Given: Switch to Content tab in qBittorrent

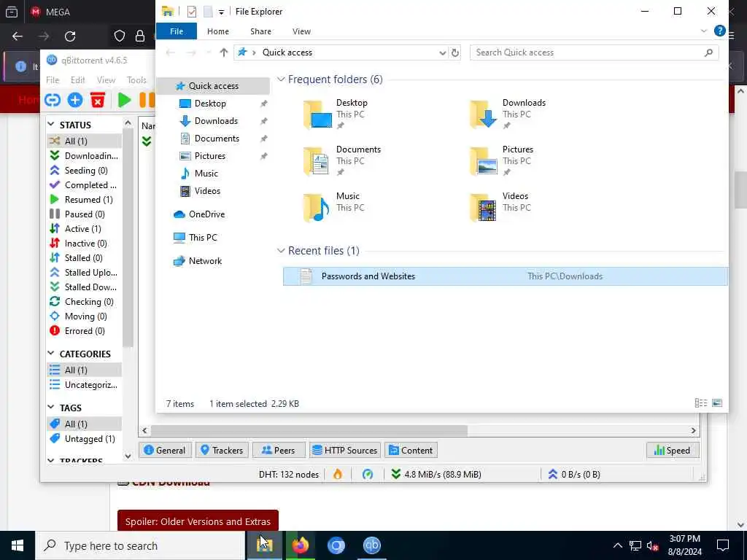Looking at the screenshot, I should click(x=411, y=451).
